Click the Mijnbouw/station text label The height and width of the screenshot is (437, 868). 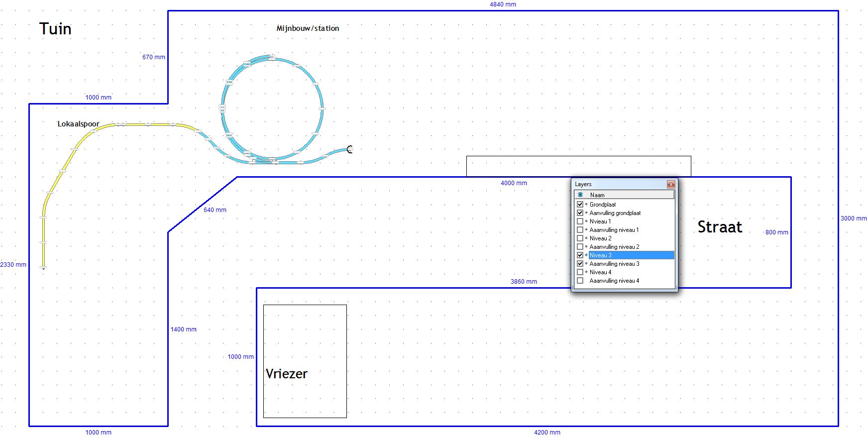pyautogui.click(x=308, y=28)
